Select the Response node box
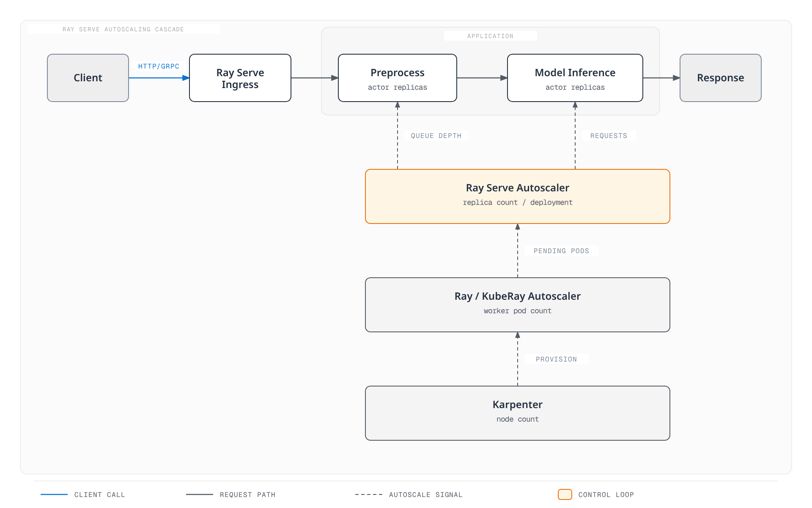812x508 pixels. [721, 78]
